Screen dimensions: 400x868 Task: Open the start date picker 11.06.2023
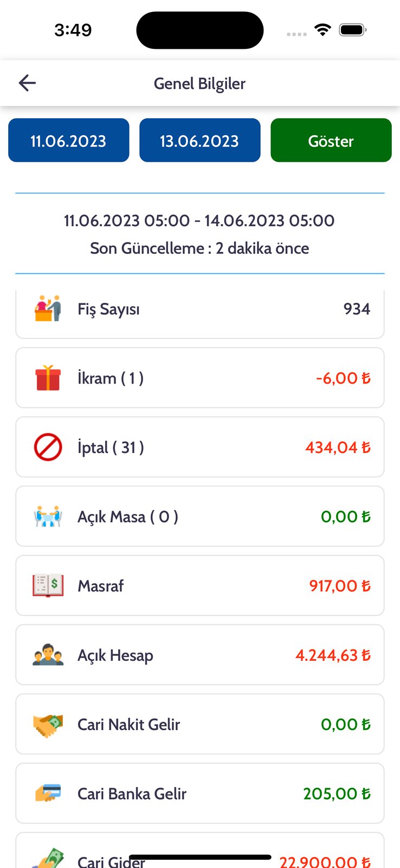69,141
